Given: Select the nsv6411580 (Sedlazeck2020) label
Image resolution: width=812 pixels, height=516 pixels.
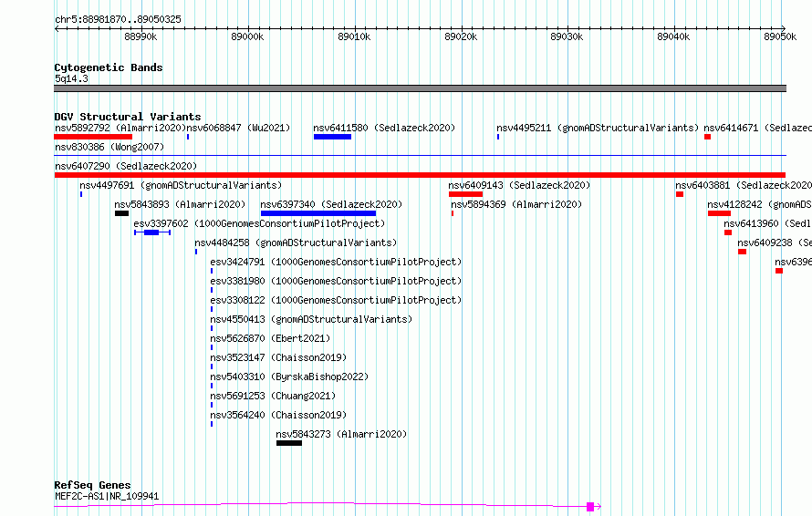Looking at the screenshot, I should click(x=384, y=128).
